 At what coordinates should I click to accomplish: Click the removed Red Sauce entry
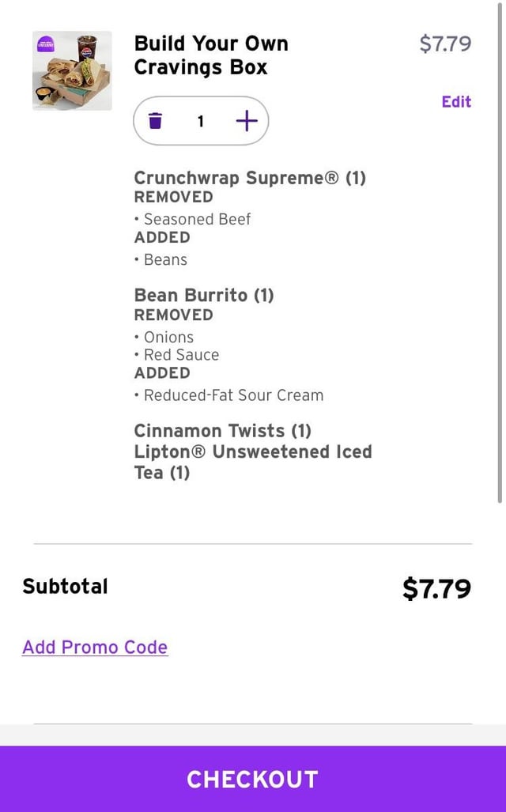[180, 355]
